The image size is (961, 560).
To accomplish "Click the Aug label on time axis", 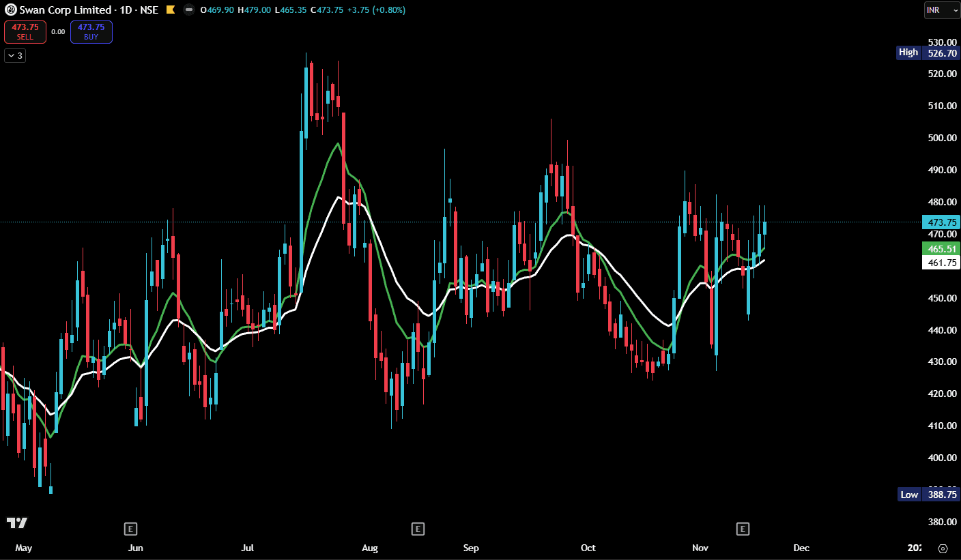I will pos(369,548).
